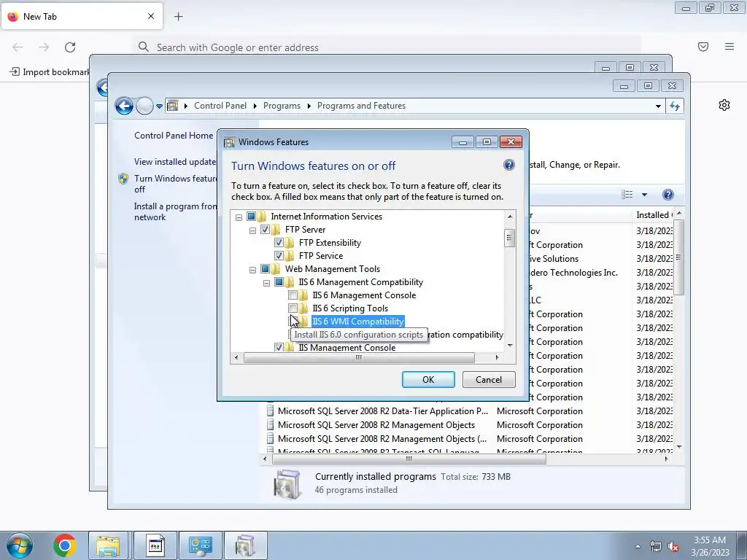Show hidden system tray icons
The image size is (747, 560).
pyautogui.click(x=638, y=546)
